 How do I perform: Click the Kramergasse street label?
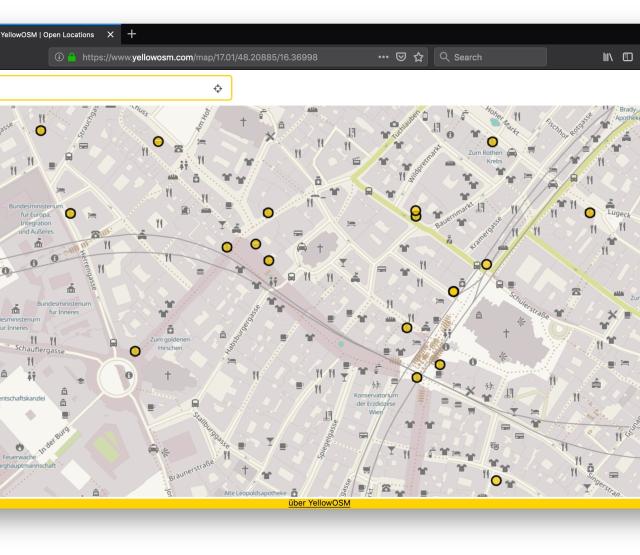(x=486, y=233)
